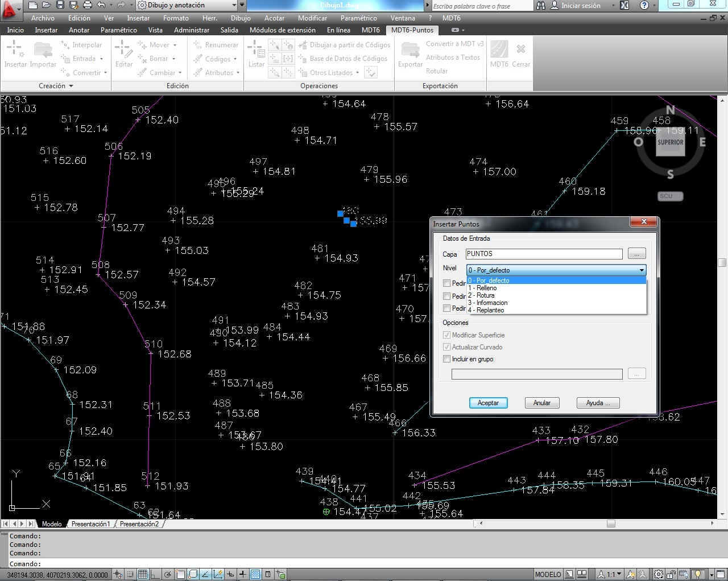Open the Archivo menu
Viewport: 728px width, 581px height.
click(x=43, y=18)
